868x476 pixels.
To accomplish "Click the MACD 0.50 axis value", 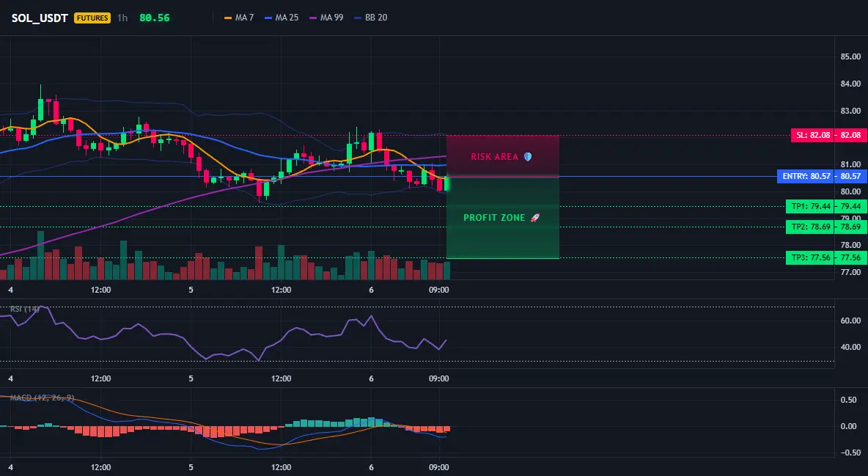I will point(849,400).
